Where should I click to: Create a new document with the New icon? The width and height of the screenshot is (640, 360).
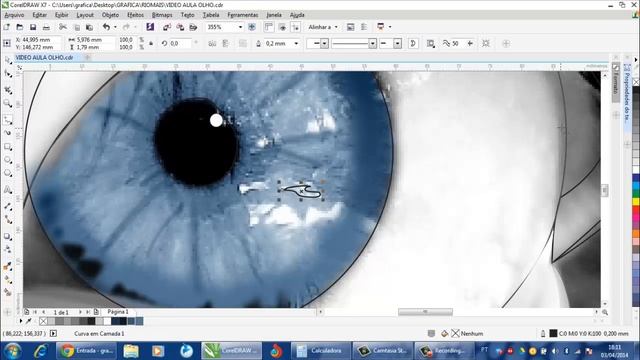(7, 27)
